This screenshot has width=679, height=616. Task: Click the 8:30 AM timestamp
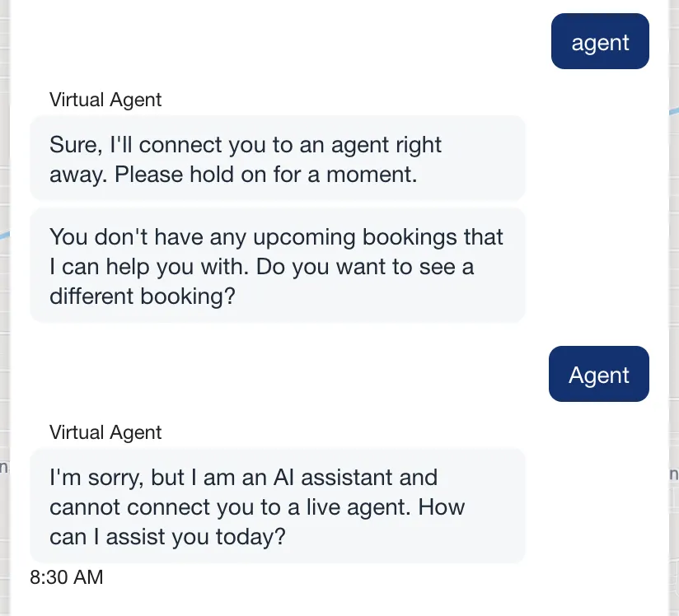[x=67, y=577]
